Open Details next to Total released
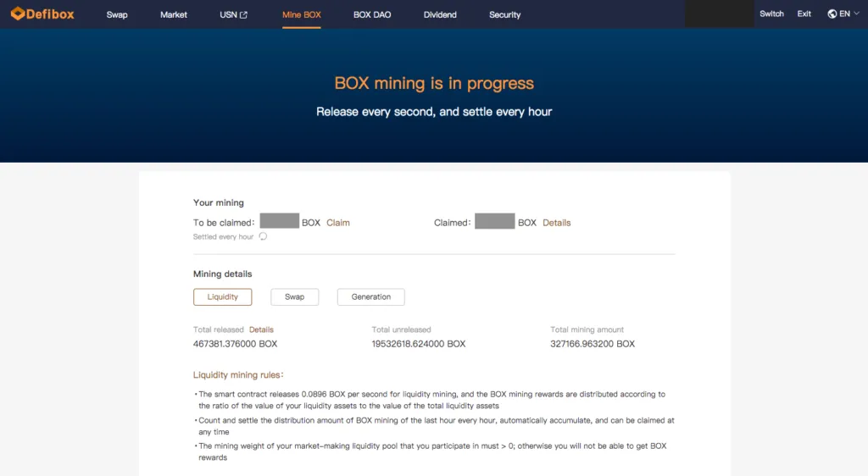Image resolution: width=868 pixels, height=476 pixels. [x=261, y=329]
